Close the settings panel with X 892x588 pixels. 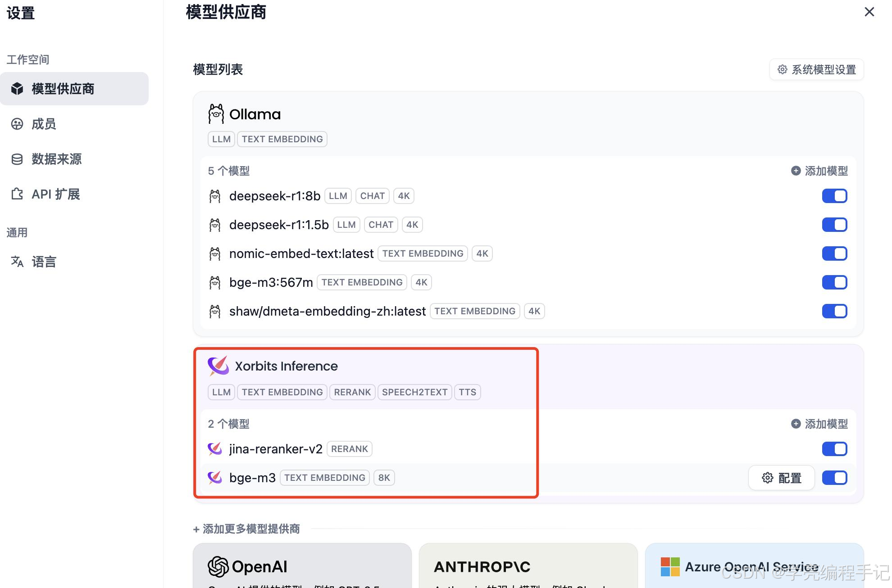tap(869, 12)
